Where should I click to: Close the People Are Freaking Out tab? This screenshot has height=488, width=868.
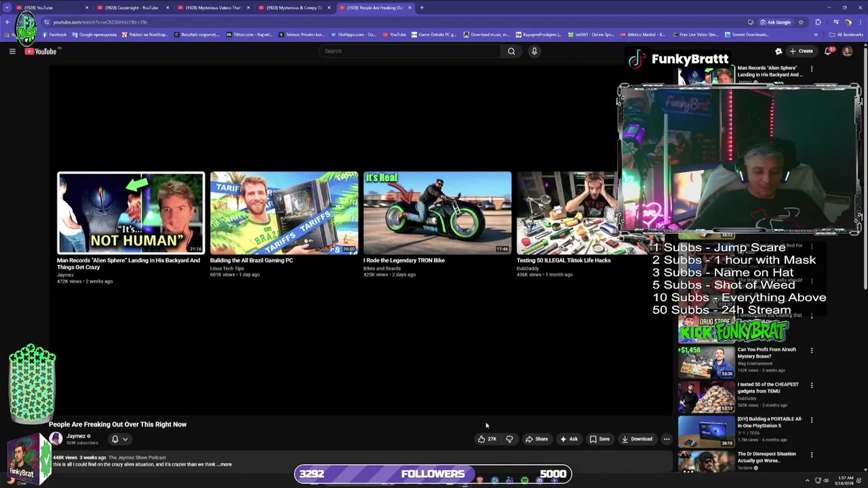pos(410,7)
